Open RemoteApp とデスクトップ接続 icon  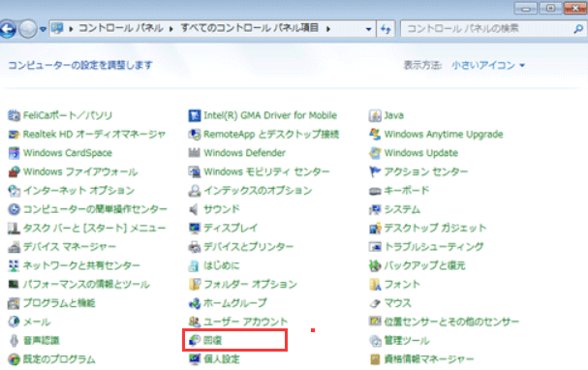(195, 135)
